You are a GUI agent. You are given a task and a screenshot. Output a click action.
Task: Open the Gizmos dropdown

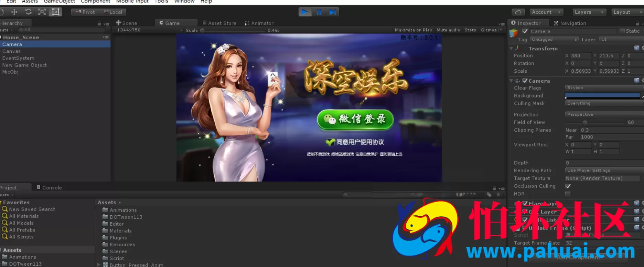[x=491, y=30]
